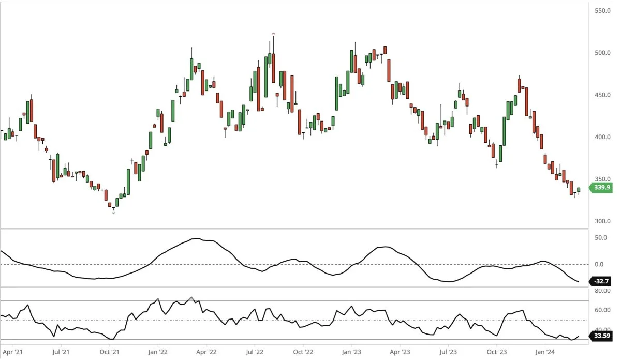
Task: Select the Jan '23 date label
Action: click(352, 352)
